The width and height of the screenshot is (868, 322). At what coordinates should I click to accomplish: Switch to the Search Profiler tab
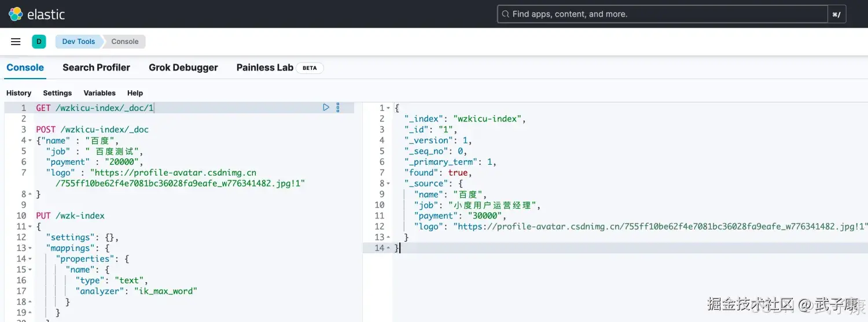pyautogui.click(x=96, y=68)
